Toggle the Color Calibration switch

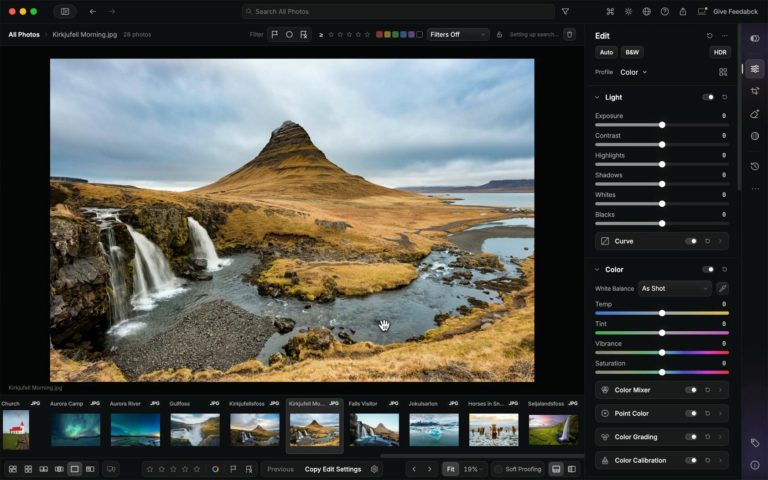tap(691, 460)
